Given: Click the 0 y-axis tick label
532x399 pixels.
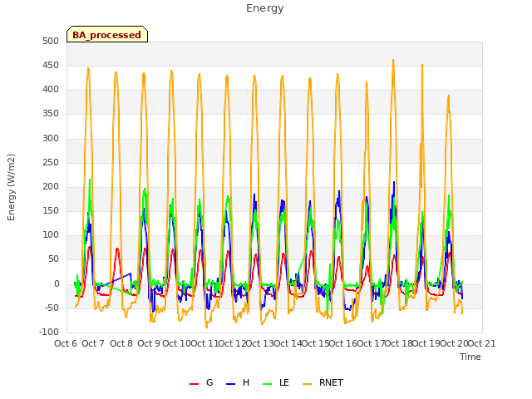Looking at the screenshot, I should (57, 284).
